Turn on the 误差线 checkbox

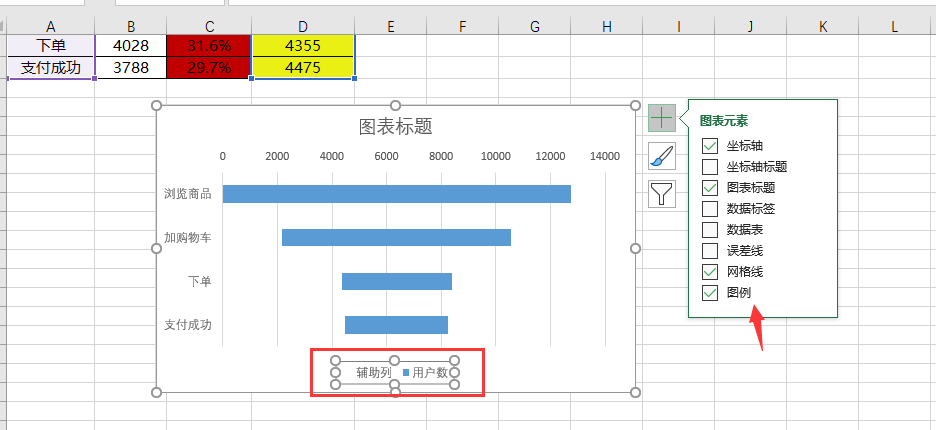point(710,250)
